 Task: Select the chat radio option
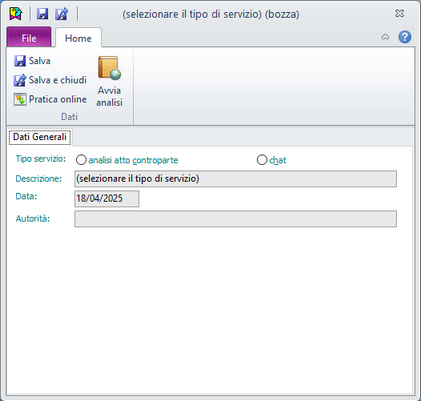[262, 160]
